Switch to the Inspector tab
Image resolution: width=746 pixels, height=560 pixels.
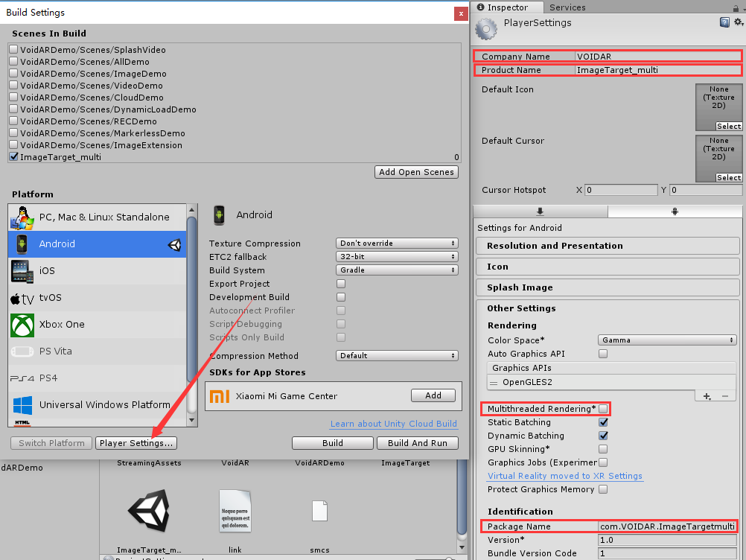point(508,7)
